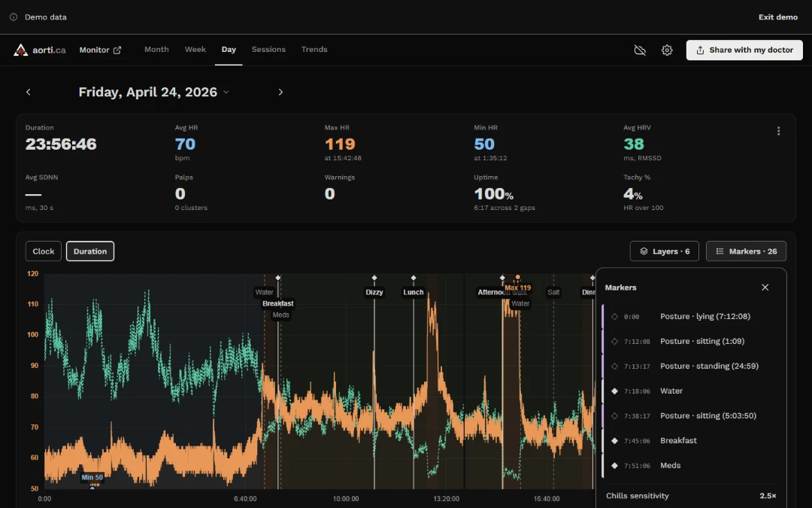Image resolution: width=812 pixels, height=508 pixels.
Task: Open the Monitor external link
Action: [100, 50]
